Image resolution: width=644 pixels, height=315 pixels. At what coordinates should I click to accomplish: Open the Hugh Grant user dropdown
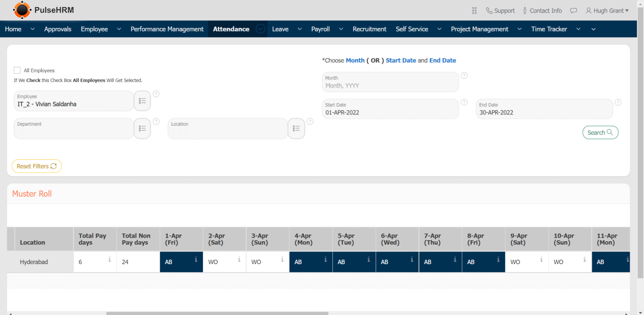point(607,11)
